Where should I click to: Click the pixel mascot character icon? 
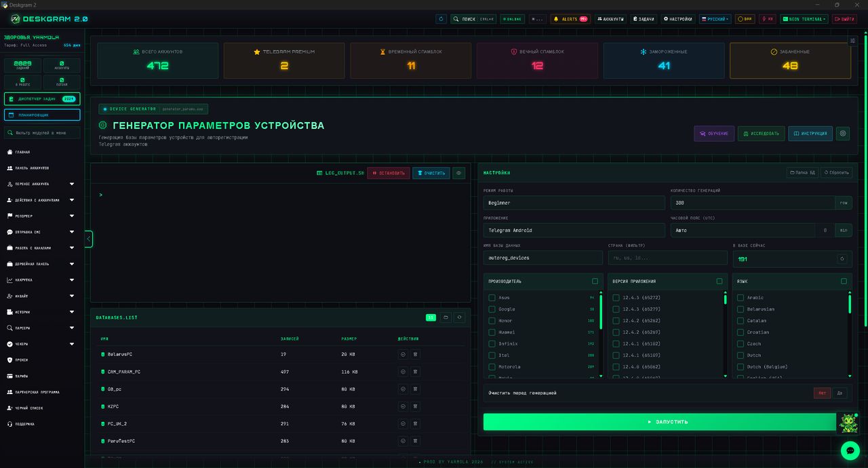[x=848, y=423]
